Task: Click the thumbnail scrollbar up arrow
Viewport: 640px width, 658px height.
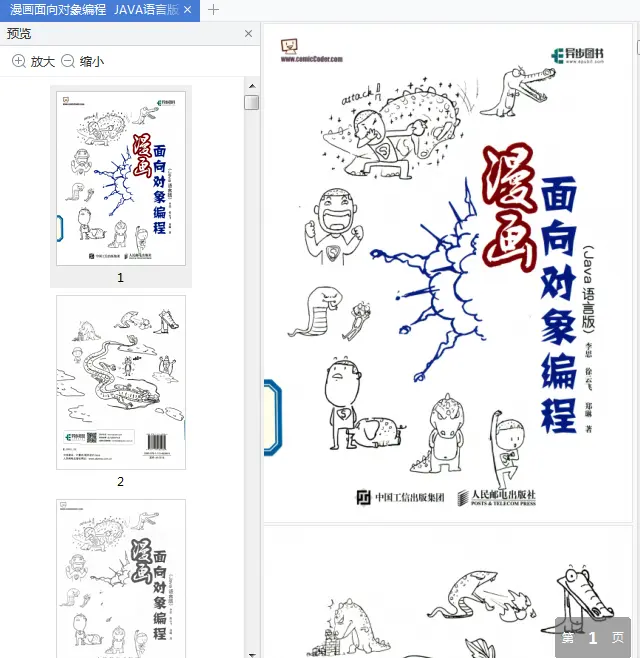Action: pyautogui.click(x=252, y=86)
